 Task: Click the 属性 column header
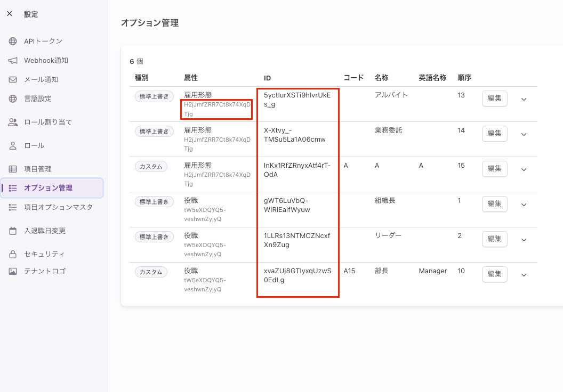coord(191,78)
